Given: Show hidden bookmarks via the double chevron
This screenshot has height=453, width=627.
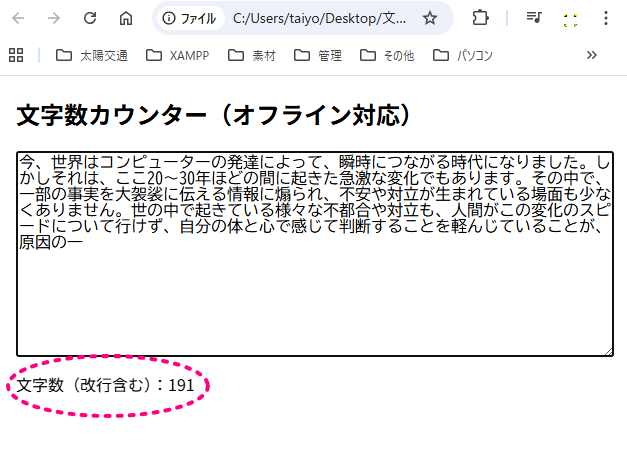Looking at the screenshot, I should pyautogui.click(x=592, y=55).
